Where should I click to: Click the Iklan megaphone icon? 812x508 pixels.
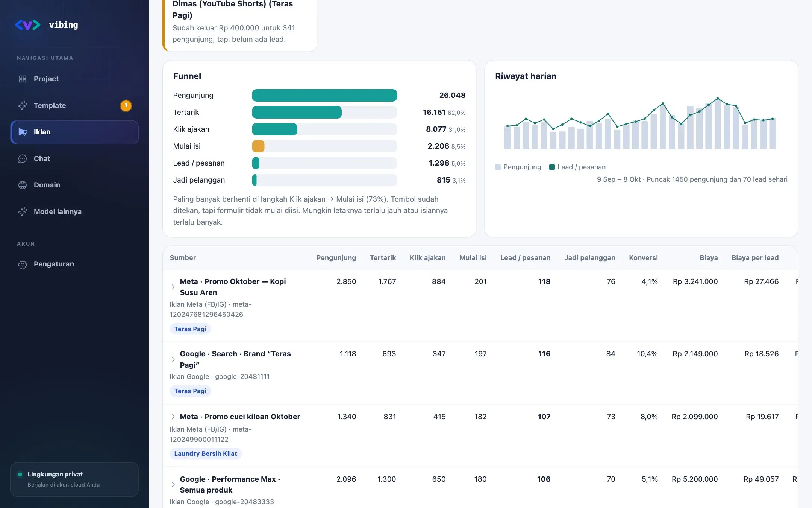pos(23,132)
